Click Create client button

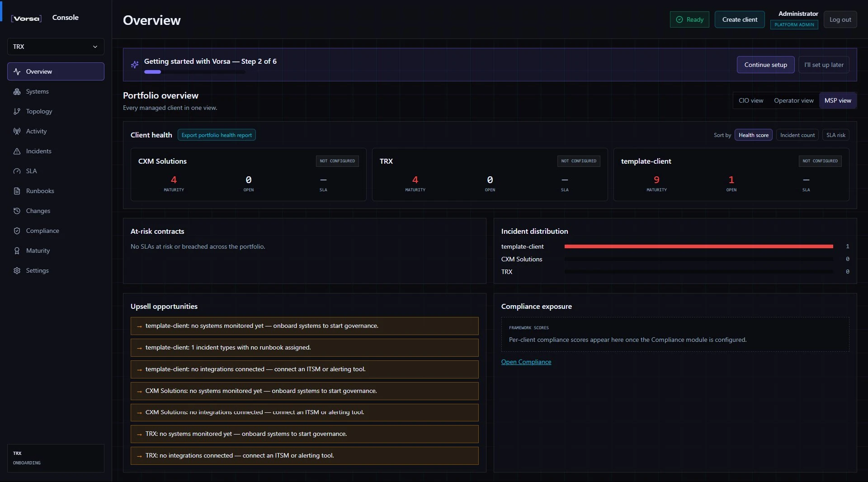[x=740, y=19]
